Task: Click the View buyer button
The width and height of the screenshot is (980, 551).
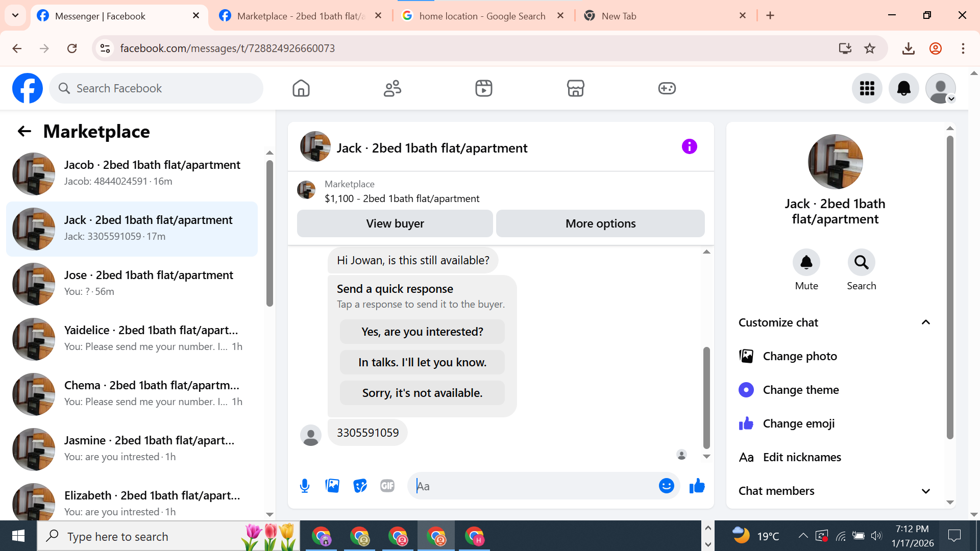Action: [x=395, y=223]
